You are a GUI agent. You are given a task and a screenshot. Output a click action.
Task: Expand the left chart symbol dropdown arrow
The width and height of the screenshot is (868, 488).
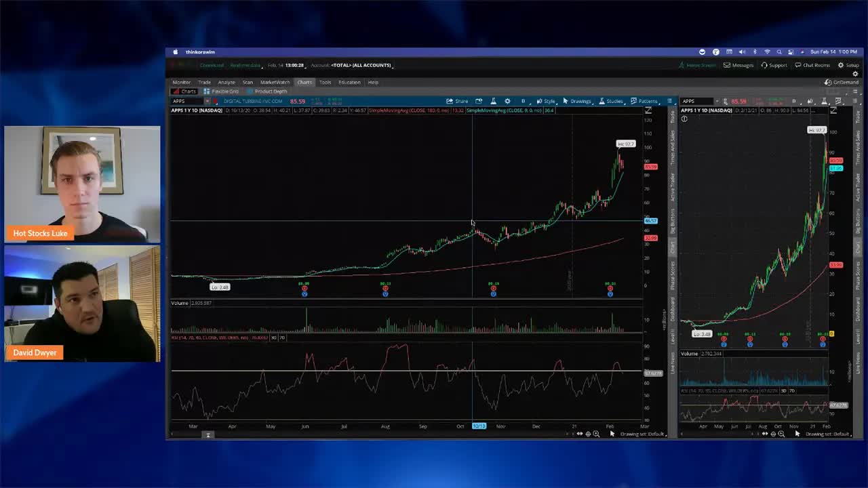[207, 101]
